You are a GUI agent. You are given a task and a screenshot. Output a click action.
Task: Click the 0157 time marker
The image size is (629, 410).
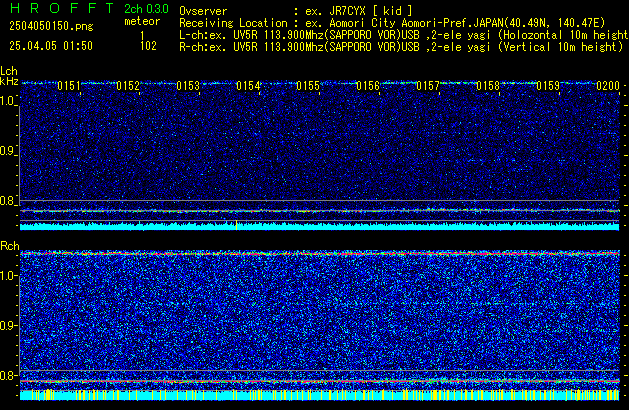pos(428,86)
